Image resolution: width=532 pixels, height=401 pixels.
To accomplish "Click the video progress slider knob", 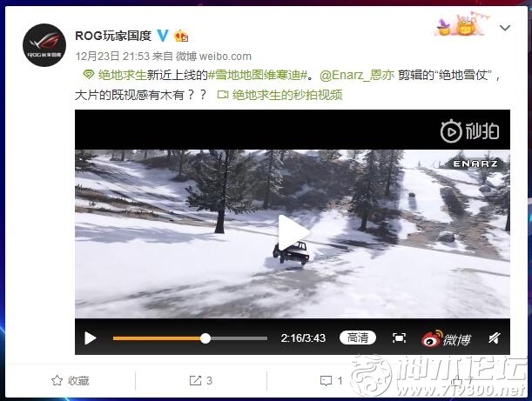I will (205, 338).
